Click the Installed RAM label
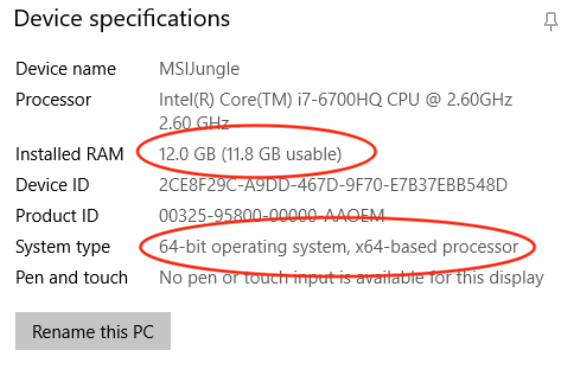571x372 pixels. coord(70,154)
